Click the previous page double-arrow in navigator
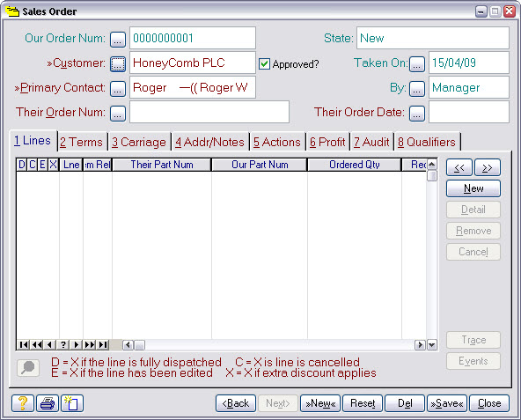Screen dimensions: 521x420 [37, 345]
